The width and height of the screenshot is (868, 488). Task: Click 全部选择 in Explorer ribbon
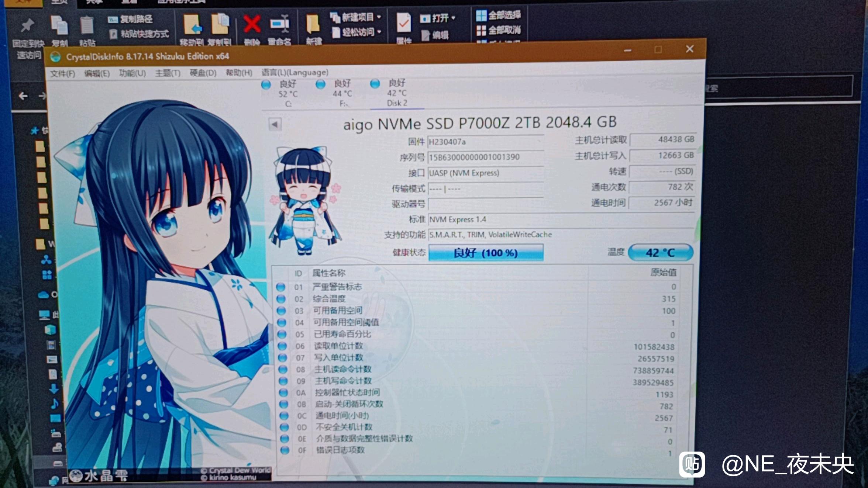click(x=499, y=15)
